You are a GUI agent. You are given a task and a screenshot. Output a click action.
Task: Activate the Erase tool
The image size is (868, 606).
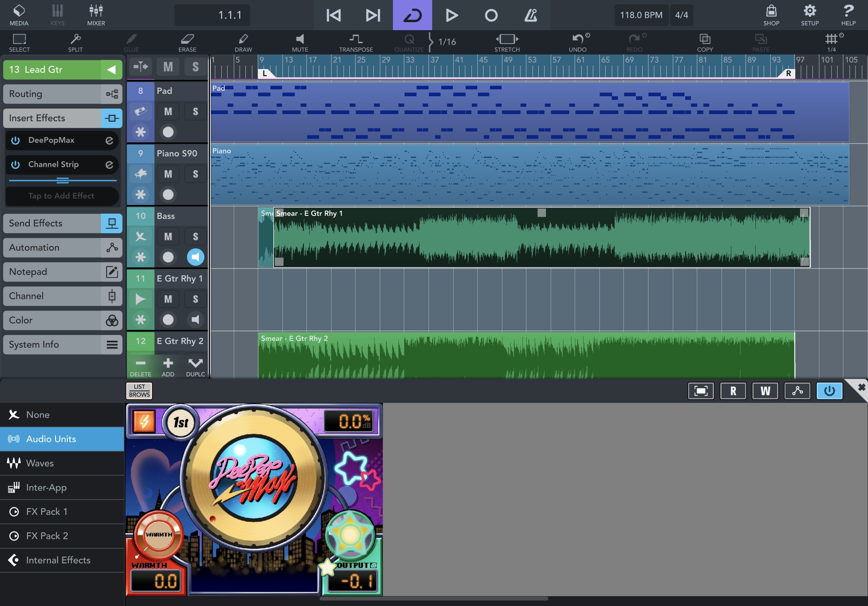point(187,43)
